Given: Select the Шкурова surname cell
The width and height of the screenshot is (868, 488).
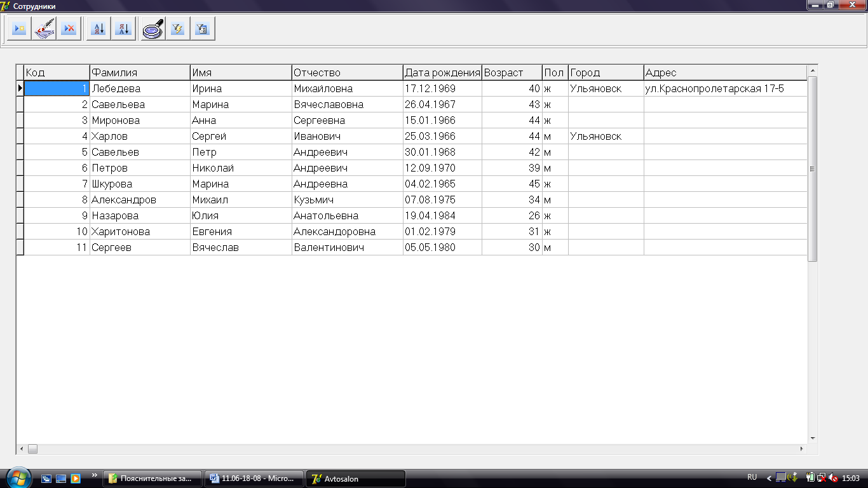Looking at the screenshot, I should [x=140, y=184].
